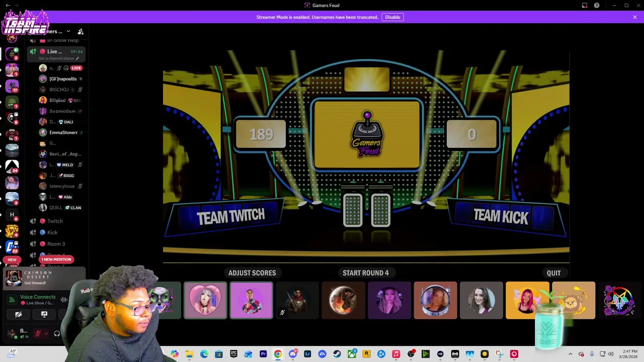The width and height of the screenshot is (644, 362).
Task: Open Discord help question mark icon
Action: (x=597, y=6)
